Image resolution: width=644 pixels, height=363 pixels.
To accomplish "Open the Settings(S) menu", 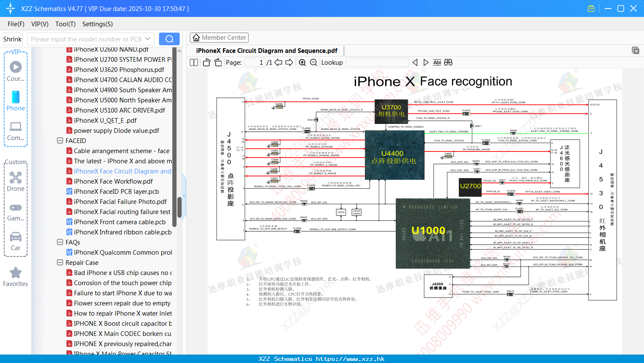I will click(x=98, y=24).
